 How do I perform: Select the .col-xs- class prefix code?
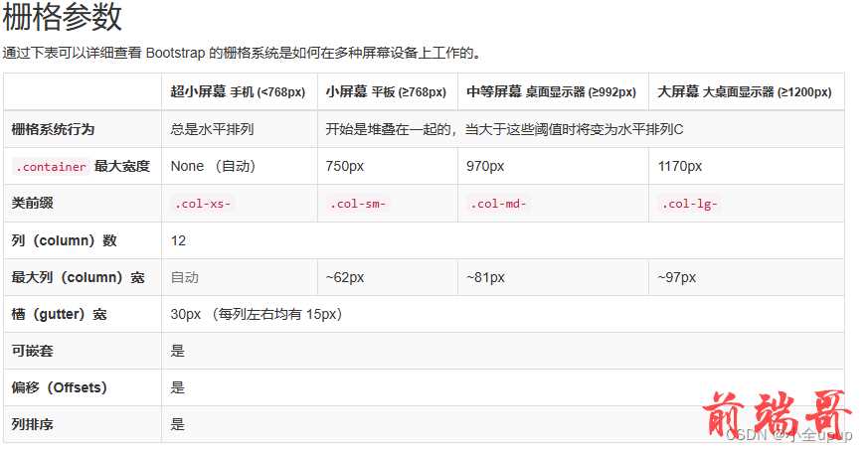point(203,204)
